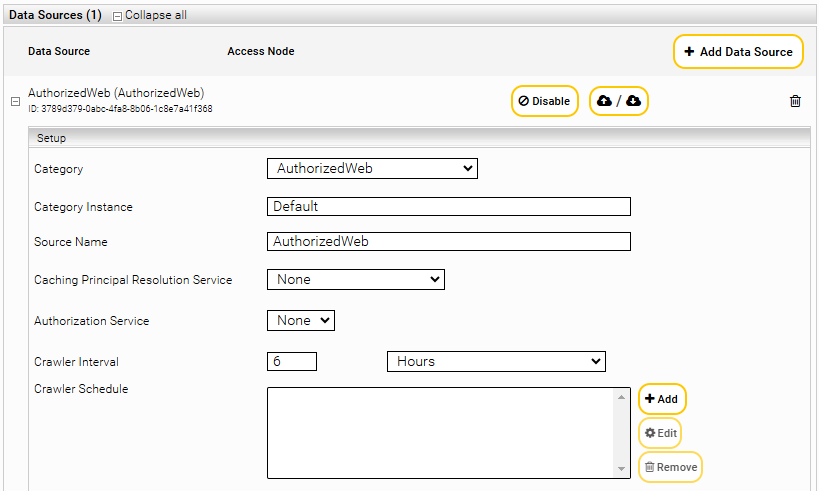Click scroll up arrow in Crawler Schedule list

pyautogui.click(x=621, y=398)
